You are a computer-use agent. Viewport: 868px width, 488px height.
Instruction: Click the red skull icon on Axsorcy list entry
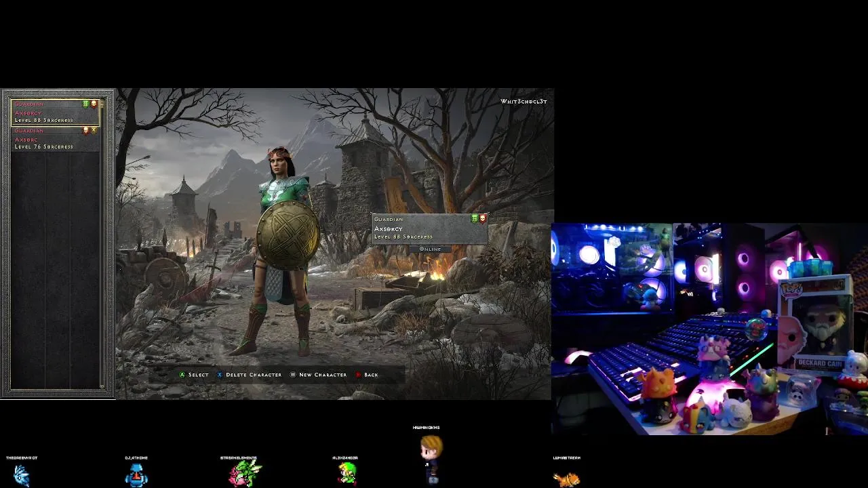click(94, 104)
